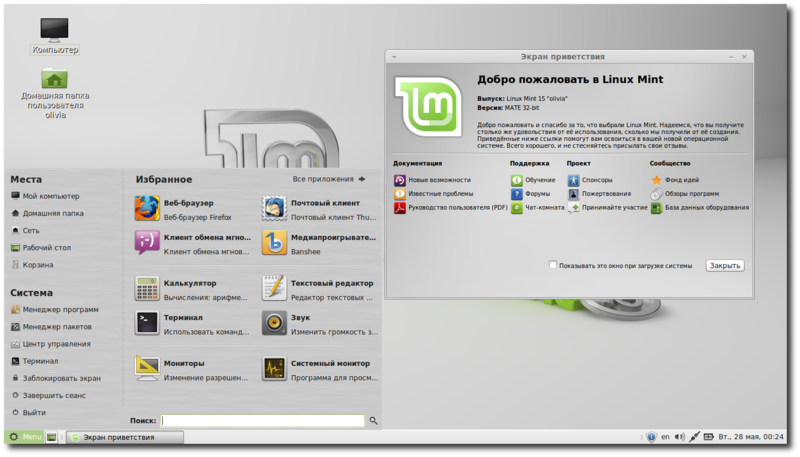Click the Фонд идей star icon
This screenshot has width=800, height=457.
657,180
